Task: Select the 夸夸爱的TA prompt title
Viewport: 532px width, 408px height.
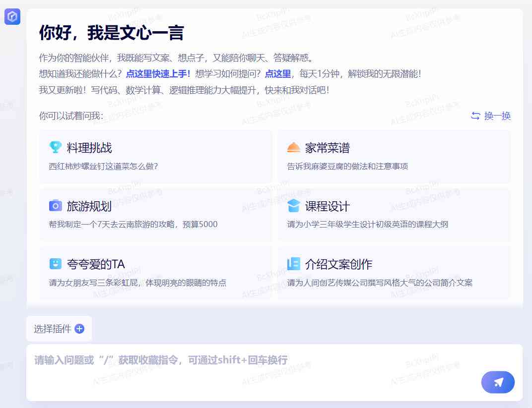Action: click(x=96, y=264)
